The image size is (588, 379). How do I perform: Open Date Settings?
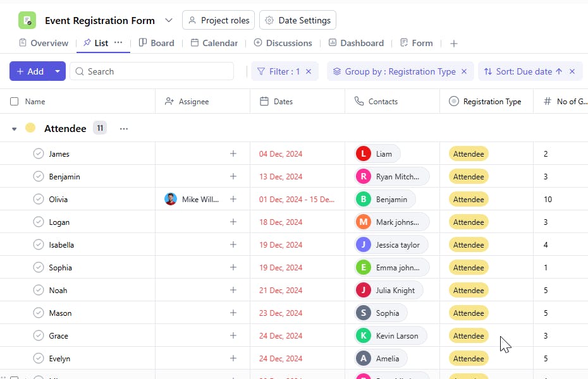pyautogui.click(x=297, y=20)
